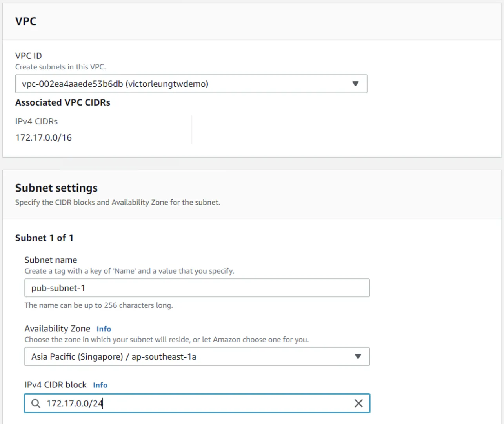
Task: Click the Subnet 1 of 1 heading
Action: pyautogui.click(x=44, y=238)
